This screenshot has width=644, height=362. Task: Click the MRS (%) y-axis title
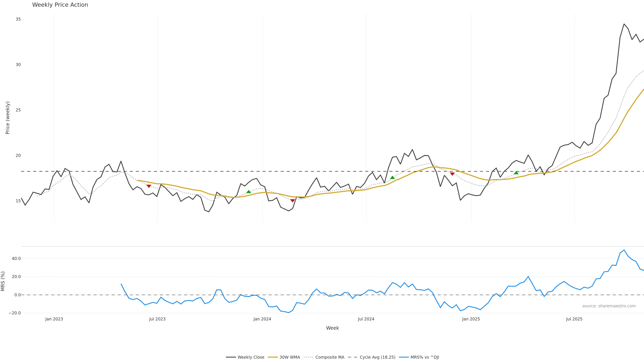pyautogui.click(x=3, y=281)
